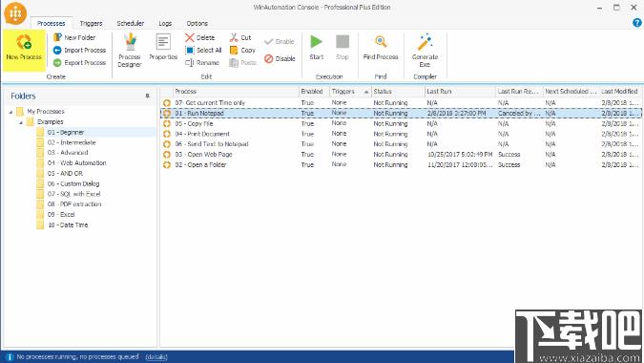Create a New Folder
The image size is (644, 363).
pos(74,37)
